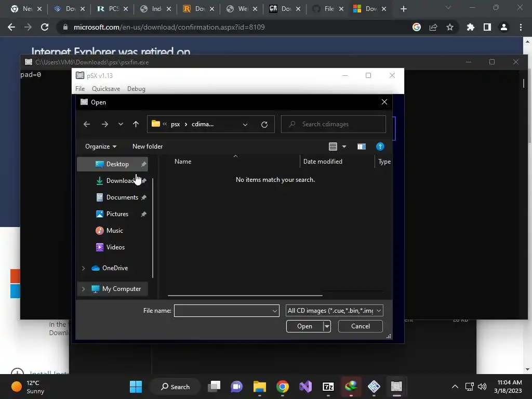This screenshot has width=532, height=399.
Task: Toggle the preview pane icon
Action: pos(362,147)
